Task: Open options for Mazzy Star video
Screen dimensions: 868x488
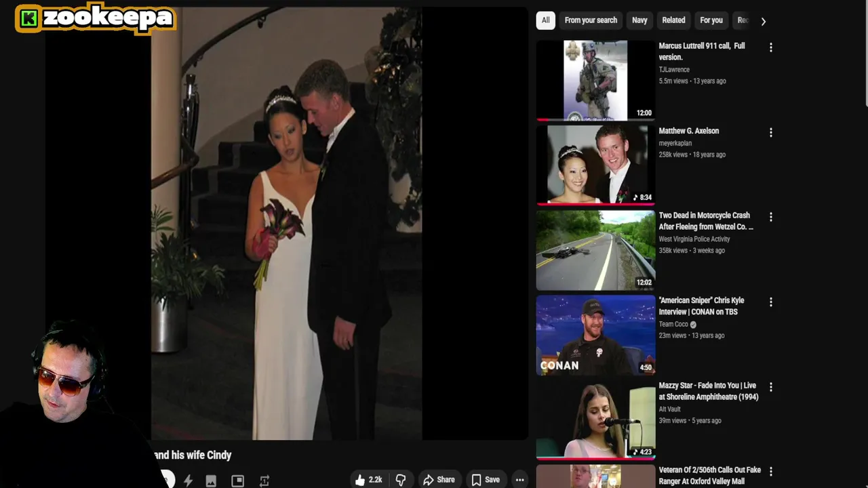Action: [x=770, y=387]
